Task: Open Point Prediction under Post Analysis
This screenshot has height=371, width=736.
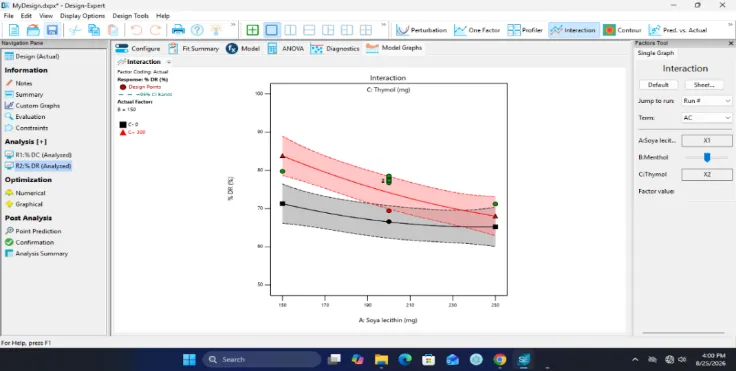Action: pos(33,231)
